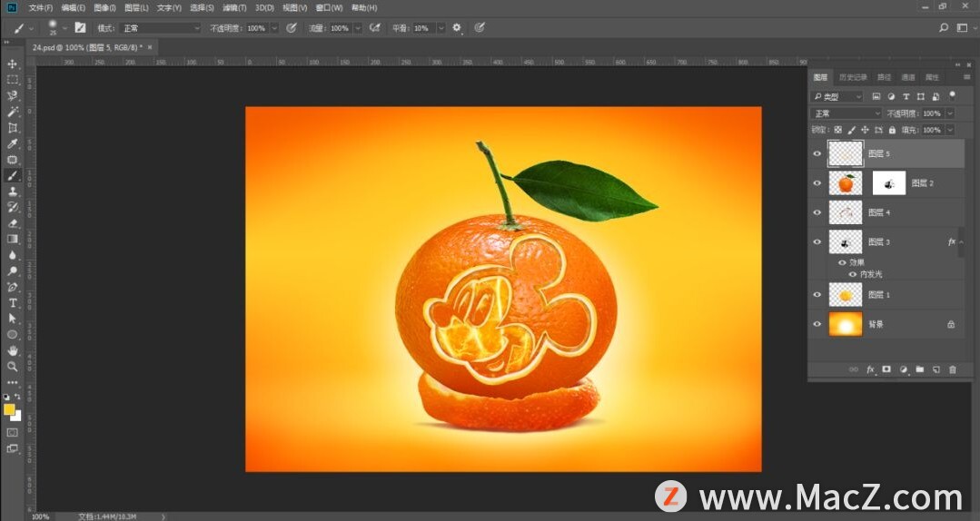Select the History Brush tool
This screenshot has height=521, width=980.
(12, 207)
